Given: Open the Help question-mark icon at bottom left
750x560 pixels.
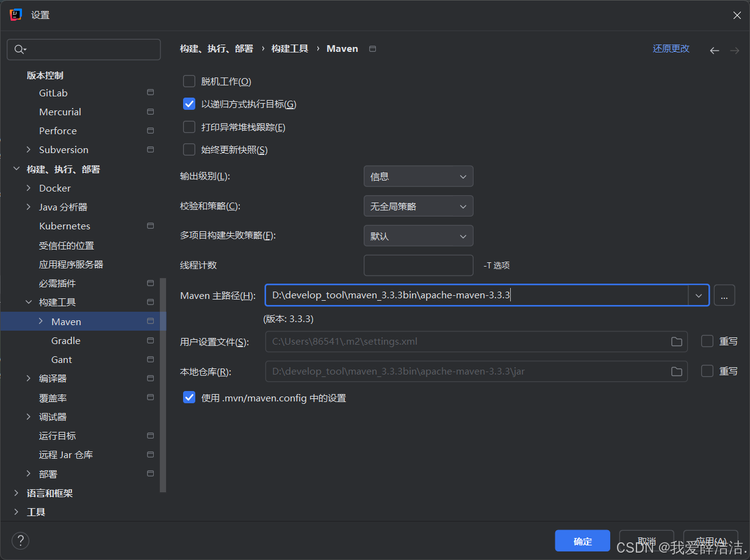Looking at the screenshot, I should (x=20, y=540).
